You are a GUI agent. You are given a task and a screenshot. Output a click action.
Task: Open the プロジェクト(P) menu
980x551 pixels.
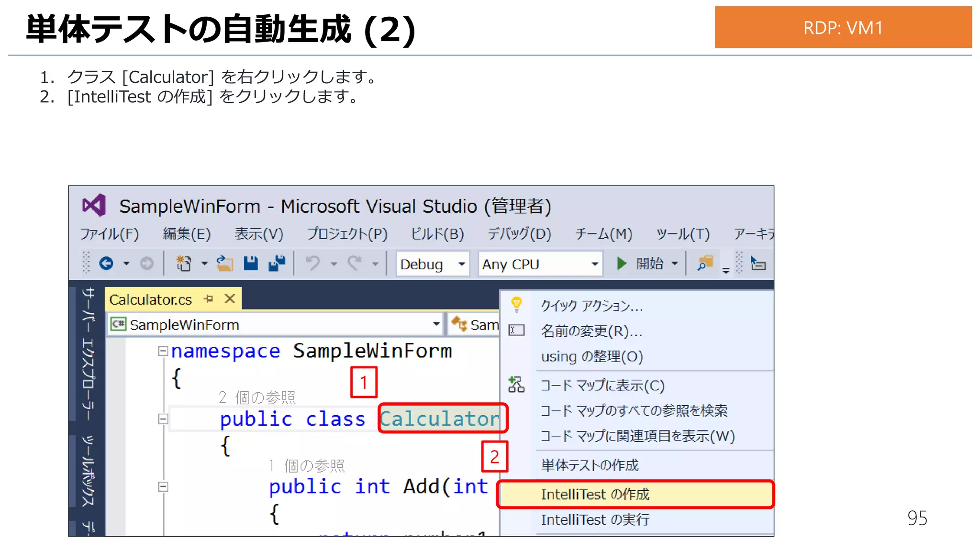347,234
